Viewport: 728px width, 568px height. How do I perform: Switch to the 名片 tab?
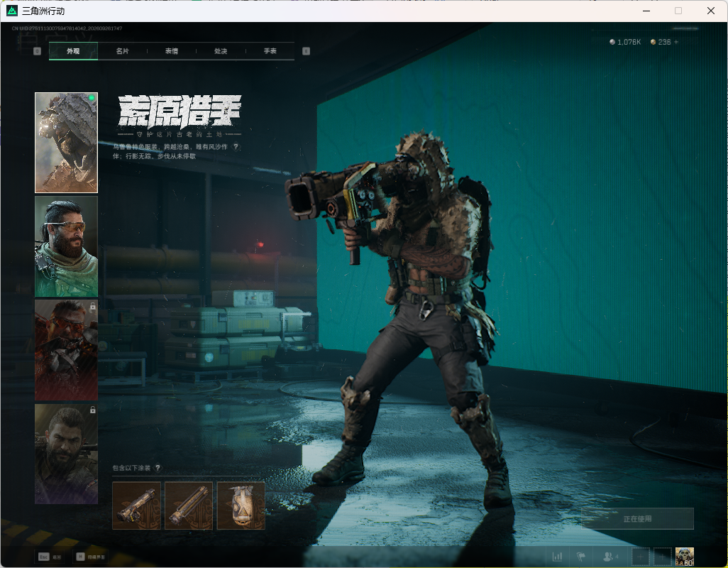(122, 51)
